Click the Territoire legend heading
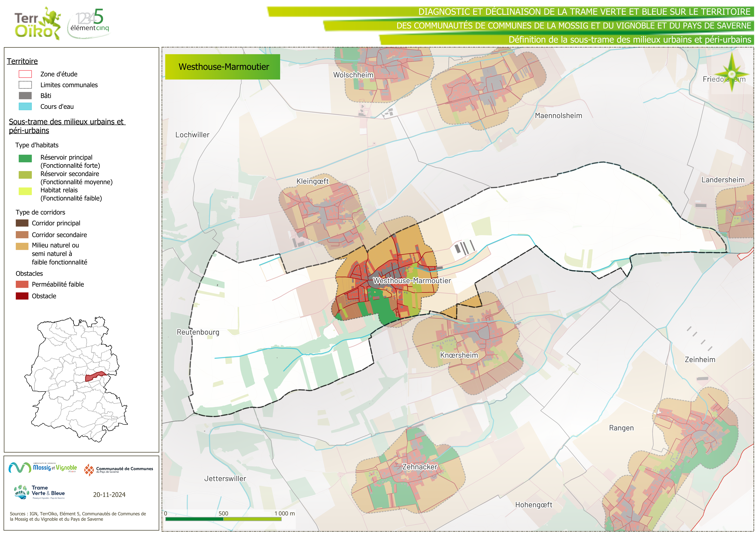Screen dimensions: 756x534 [22, 61]
